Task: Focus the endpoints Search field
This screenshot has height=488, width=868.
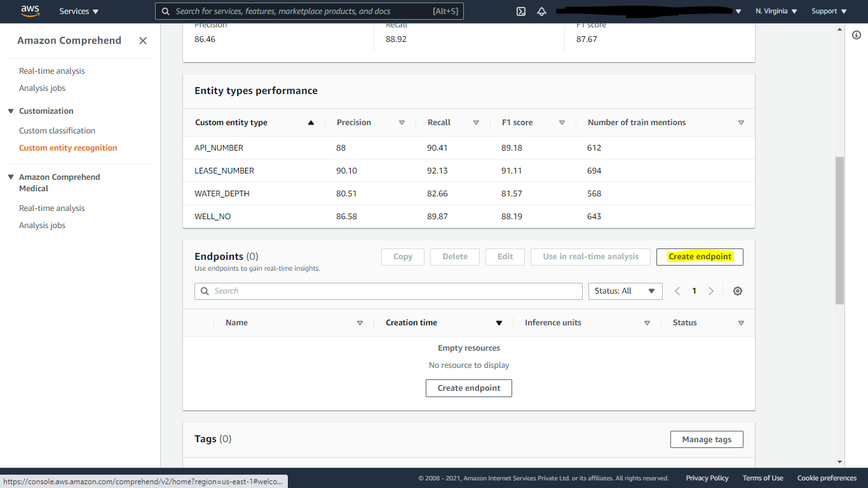Action: 388,291
